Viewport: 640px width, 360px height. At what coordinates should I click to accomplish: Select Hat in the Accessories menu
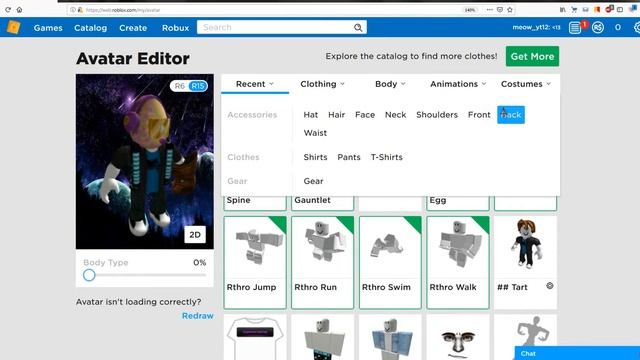311,115
